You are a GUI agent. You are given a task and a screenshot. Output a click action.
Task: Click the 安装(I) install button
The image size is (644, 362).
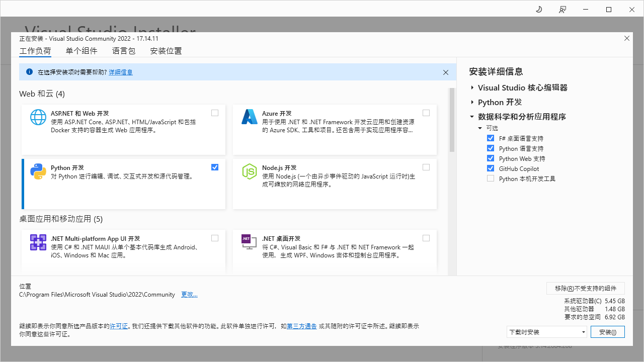pyautogui.click(x=608, y=332)
